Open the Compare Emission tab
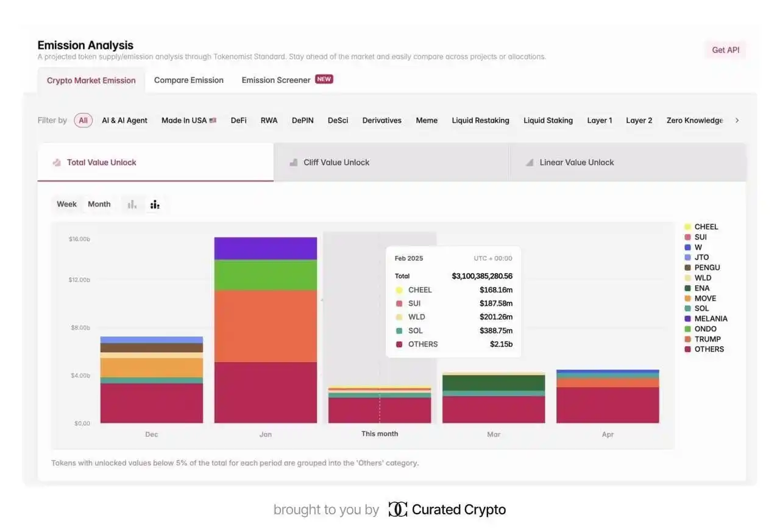 click(x=188, y=80)
